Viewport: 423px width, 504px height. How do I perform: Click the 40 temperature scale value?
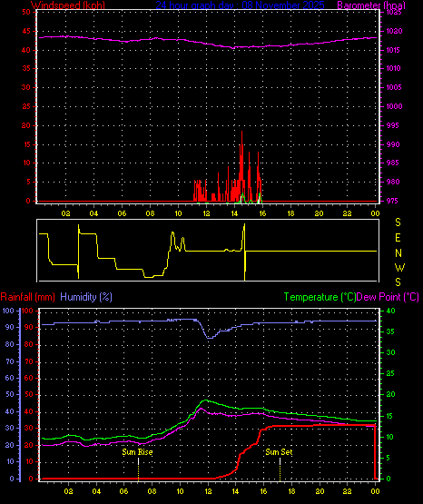pyautogui.click(x=390, y=311)
